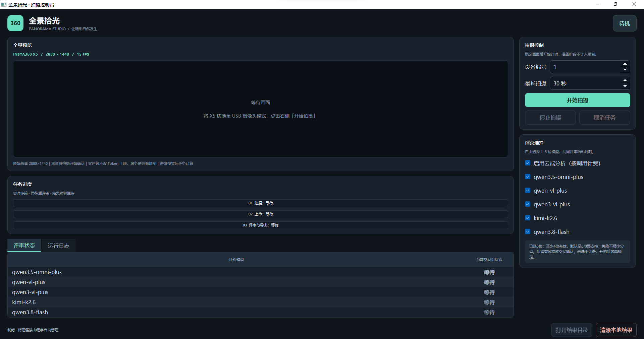Increase device number with up arrow
Viewport: 644px width, 339px height.
(x=625, y=64)
